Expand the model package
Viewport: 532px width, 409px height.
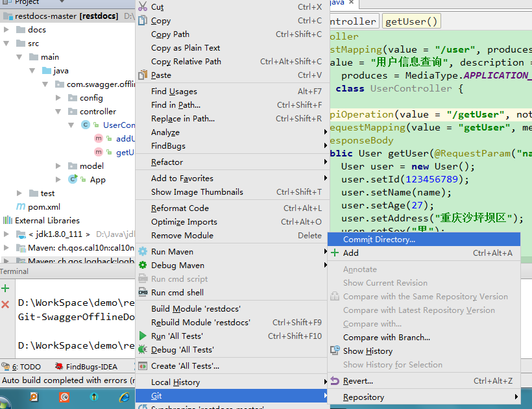click(58, 166)
